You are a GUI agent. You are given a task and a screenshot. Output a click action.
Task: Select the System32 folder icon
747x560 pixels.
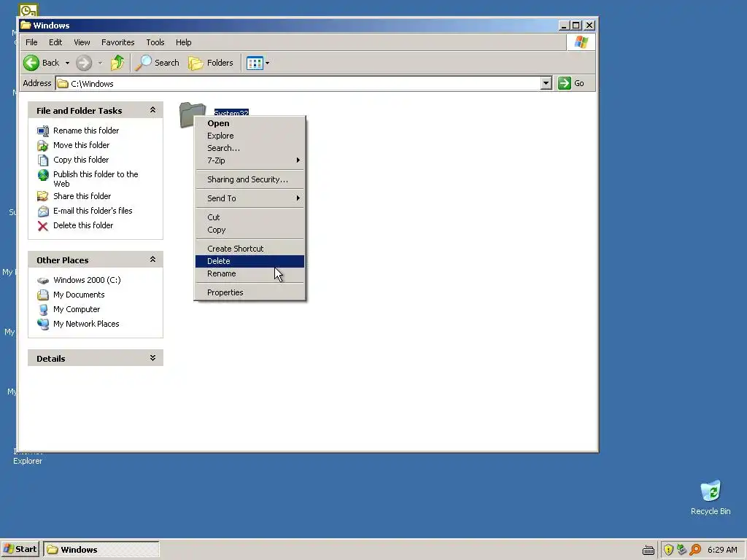pyautogui.click(x=192, y=115)
